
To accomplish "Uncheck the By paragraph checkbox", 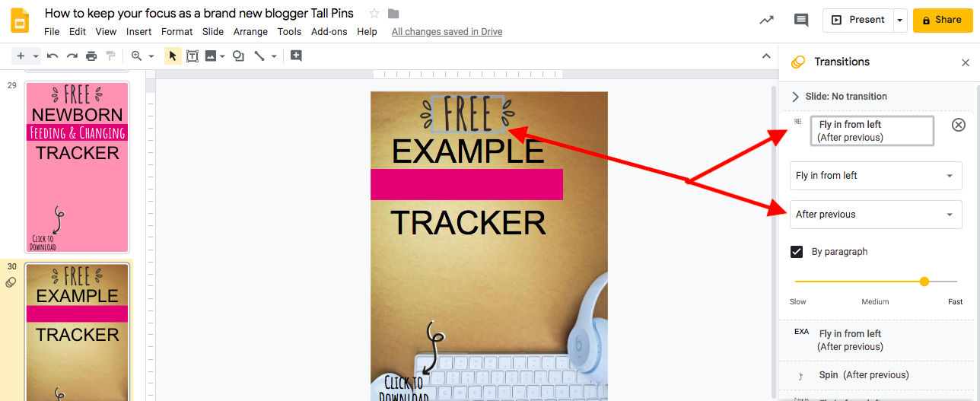I will point(797,252).
